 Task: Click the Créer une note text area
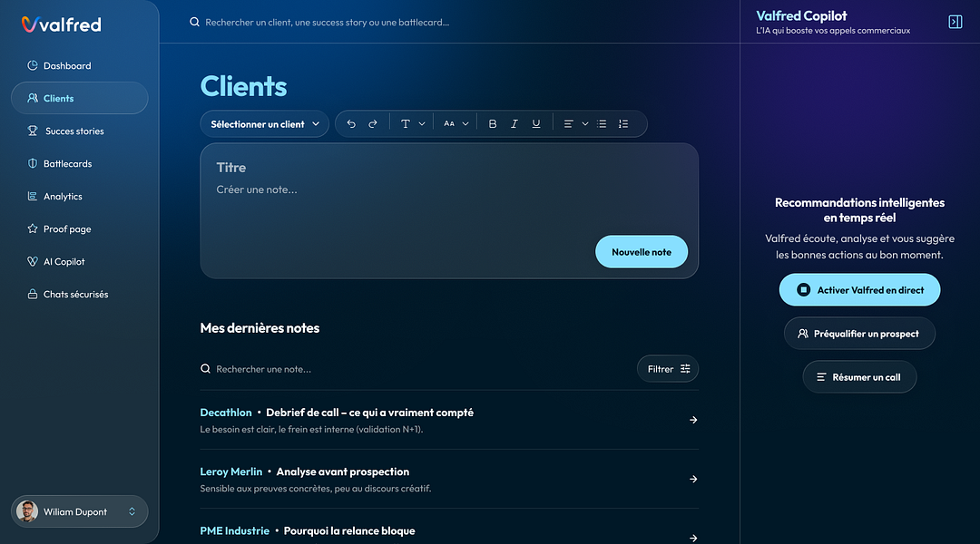(x=257, y=189)
